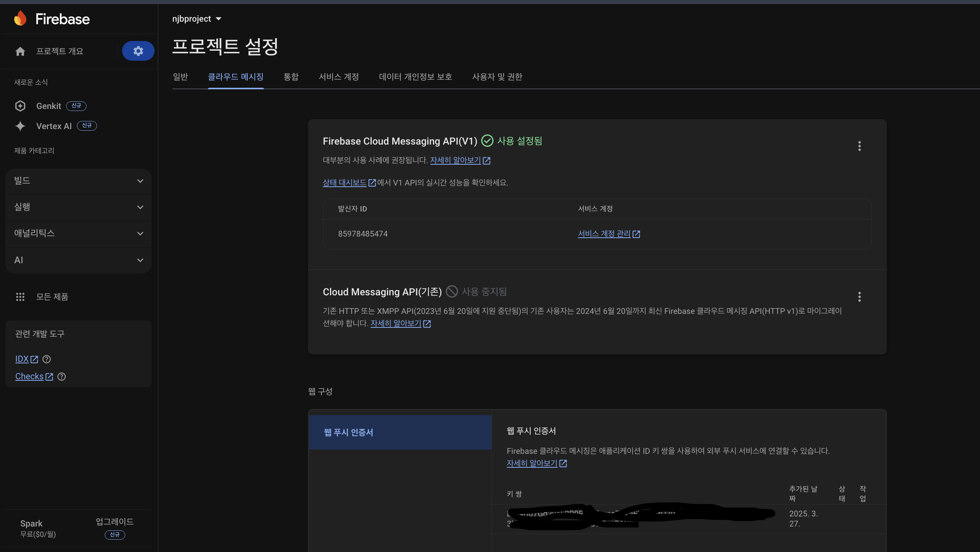Viewport: 980px width, 552px height.
Task: Click the help icon next to IDX
Action: 46,359
